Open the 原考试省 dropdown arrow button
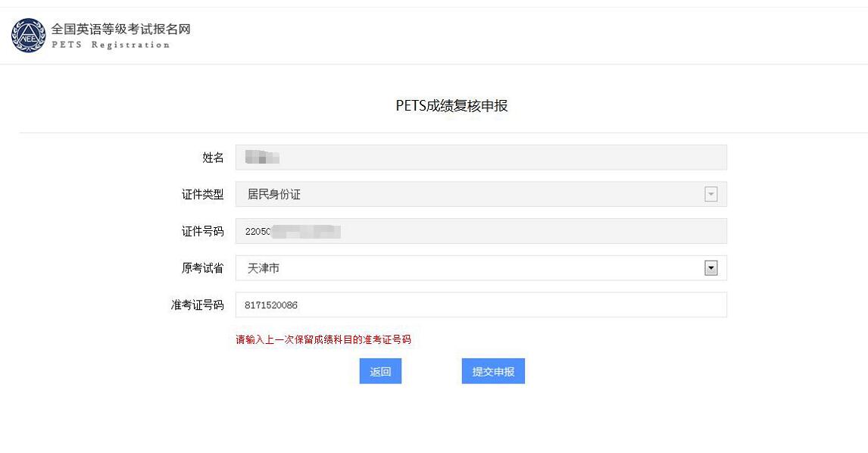Screen dimensions: 868x453 point(710,268)
